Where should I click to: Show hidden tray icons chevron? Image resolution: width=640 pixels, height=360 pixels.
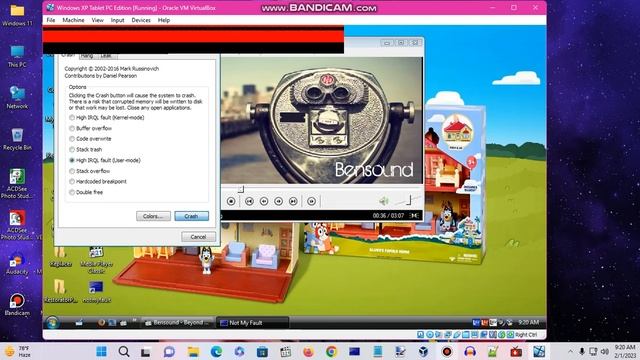570,351
